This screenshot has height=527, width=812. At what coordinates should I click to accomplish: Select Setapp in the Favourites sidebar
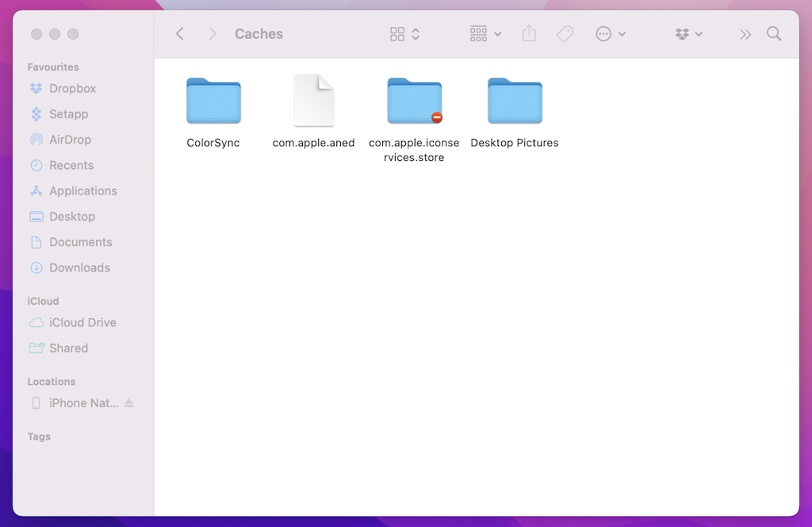66,114
